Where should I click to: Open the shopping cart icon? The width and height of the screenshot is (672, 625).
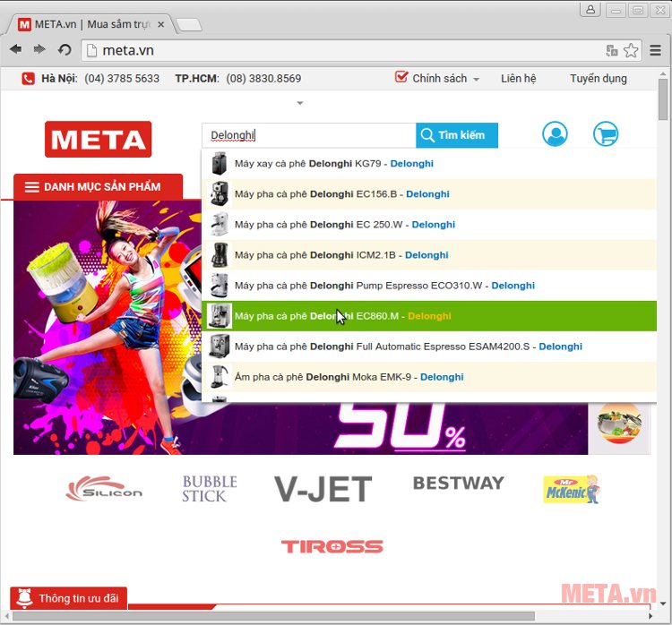[606, 133]
